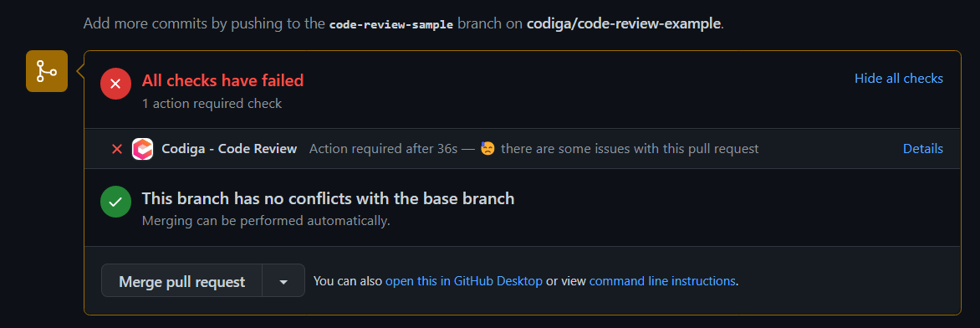Click 'Merging can be performed automatically' text

266,221
